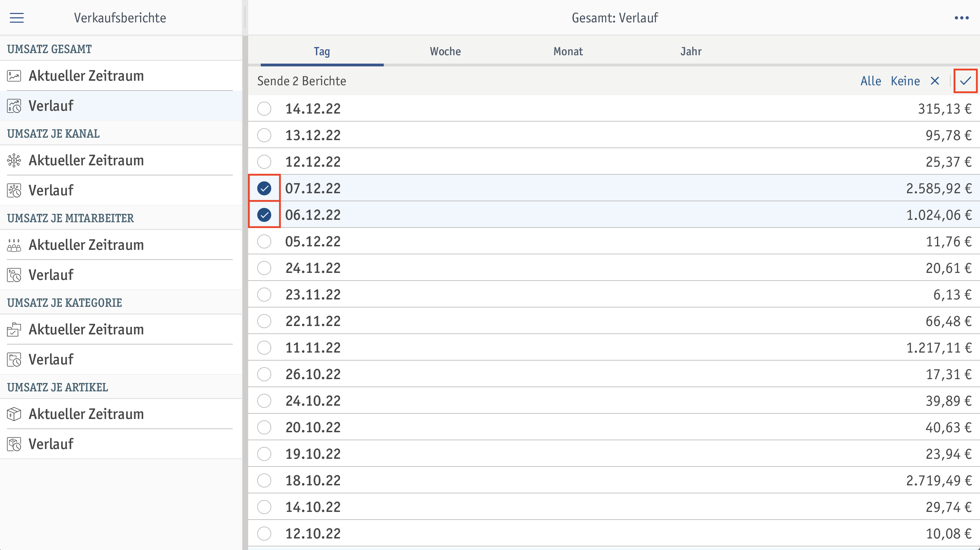Click the Umsatz je Mitarbeiter Aktueller Zeitraum icon
980x550 pixels.
[x=14, y=245]
